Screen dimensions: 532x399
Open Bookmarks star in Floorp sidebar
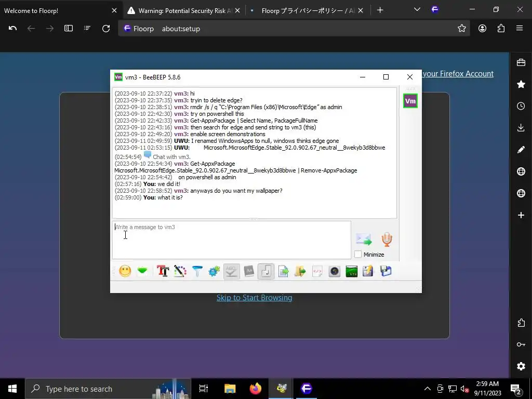coord(521,84)
